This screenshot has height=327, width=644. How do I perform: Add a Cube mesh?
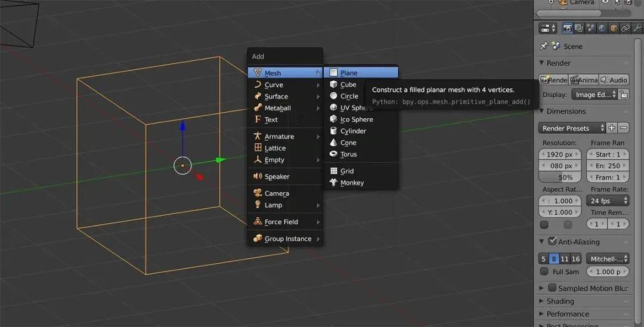click(x=361, y=84)
